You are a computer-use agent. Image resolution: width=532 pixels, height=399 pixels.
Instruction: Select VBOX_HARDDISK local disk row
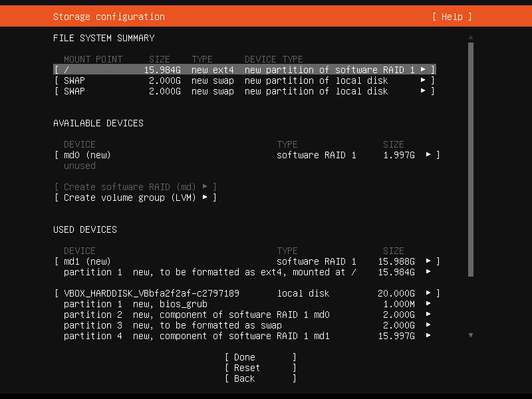[247, 293]
